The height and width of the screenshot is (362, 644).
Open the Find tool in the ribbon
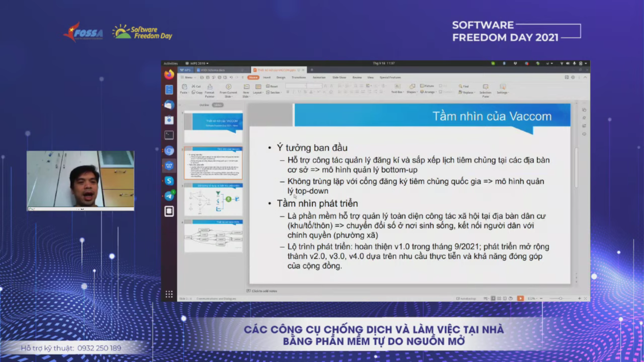[464, 86]
